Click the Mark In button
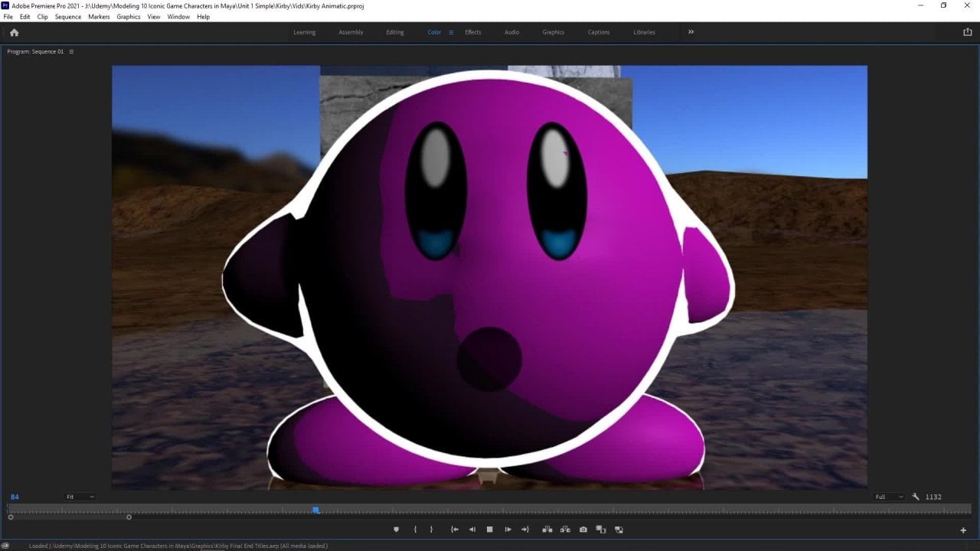Viewport: 980px width, 551px height. (x=415, y=530)
